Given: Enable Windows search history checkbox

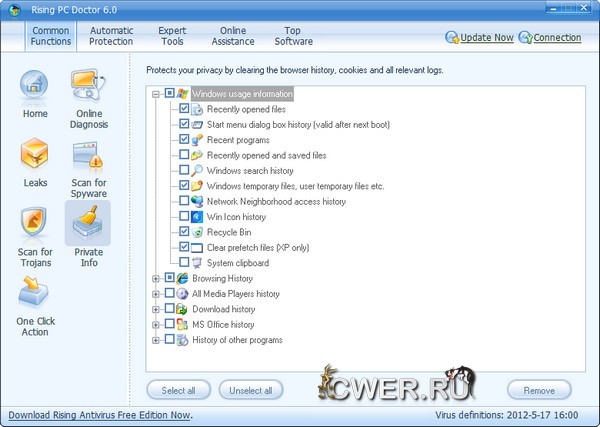Looking at the screenshot, I should (x=185, y=171).
